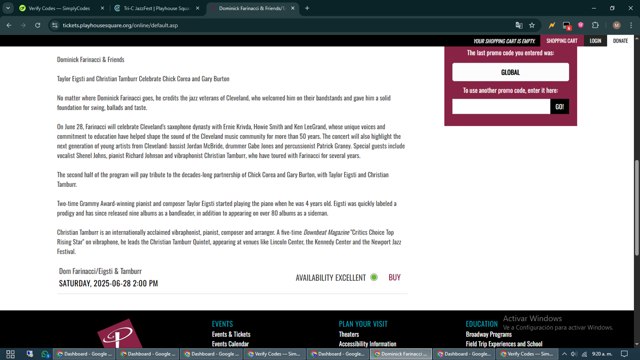
Task: Open the Shopping Cart
Action: tap(562, 41)
